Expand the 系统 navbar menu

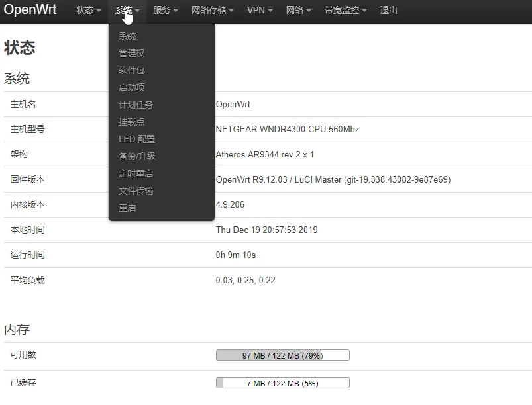(127, 10)
